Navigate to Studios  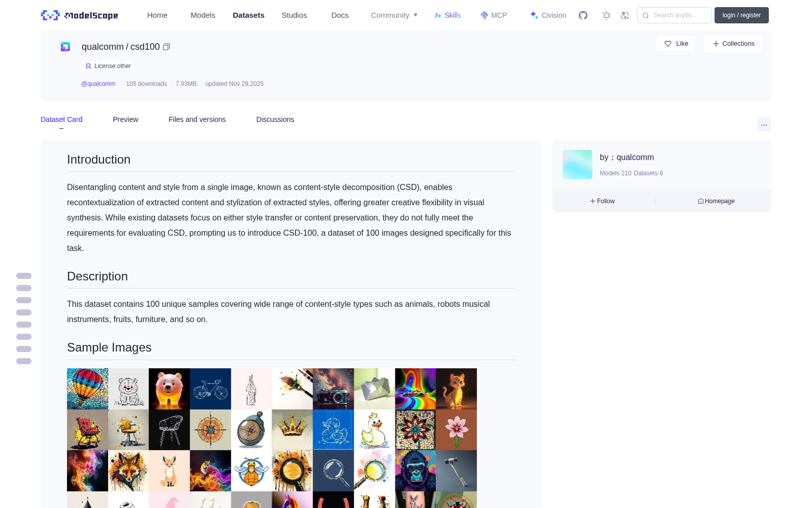point(294,15)
